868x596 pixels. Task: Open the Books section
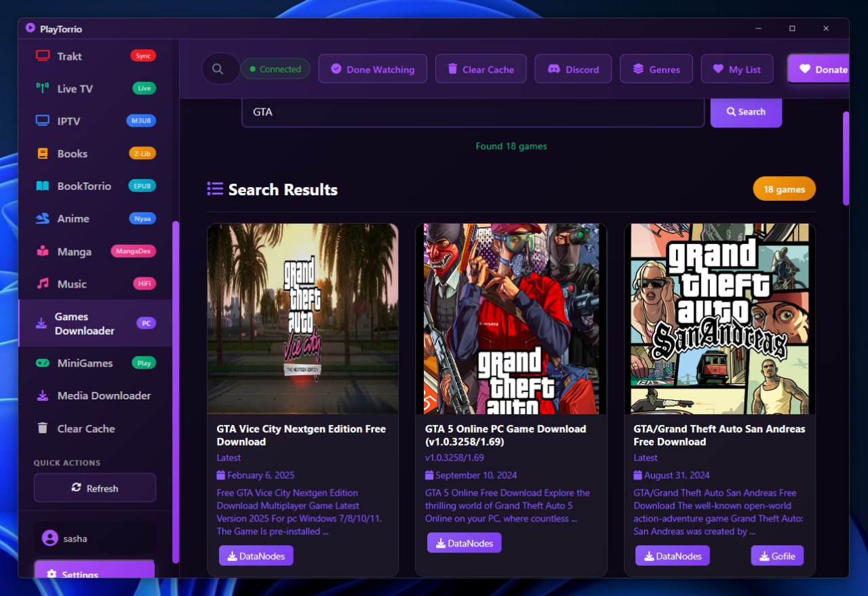(x=72, y=154)
